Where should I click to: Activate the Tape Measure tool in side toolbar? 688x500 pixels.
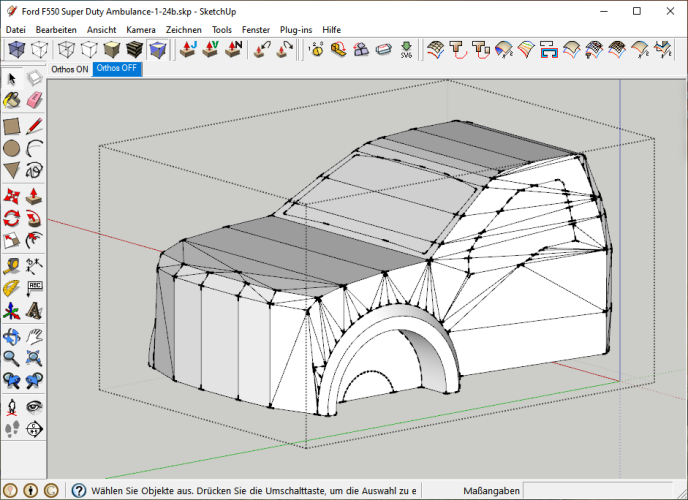pos(12,266)
